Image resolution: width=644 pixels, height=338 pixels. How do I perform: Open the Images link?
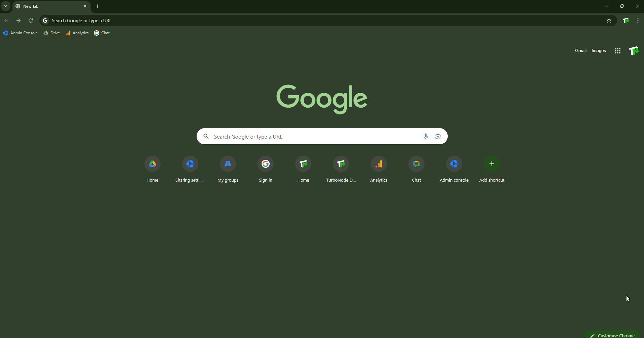click(599, 51)
